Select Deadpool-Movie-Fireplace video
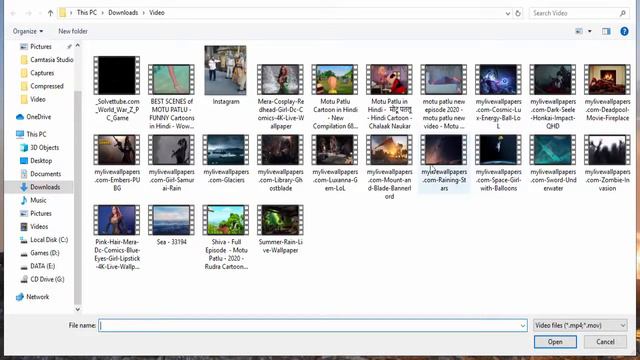The height and width of the screenshot is (360, 640). pyautogui.click(x=607, y=92)
